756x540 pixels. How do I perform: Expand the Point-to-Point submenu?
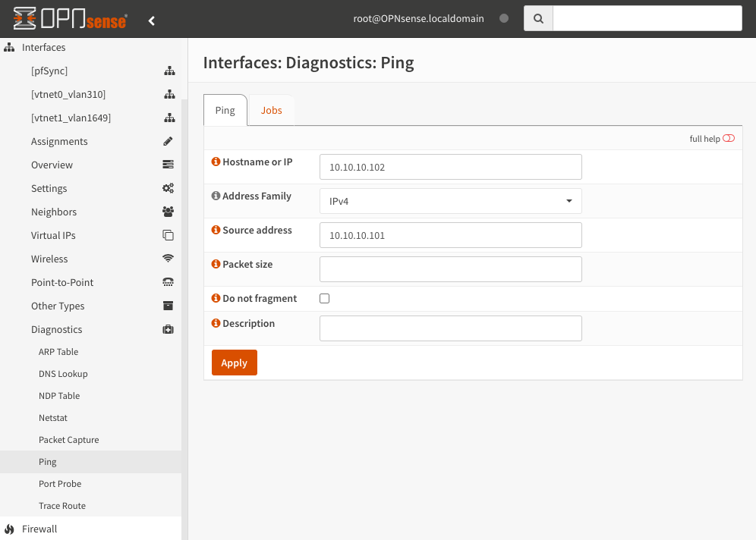coord(62,282)
